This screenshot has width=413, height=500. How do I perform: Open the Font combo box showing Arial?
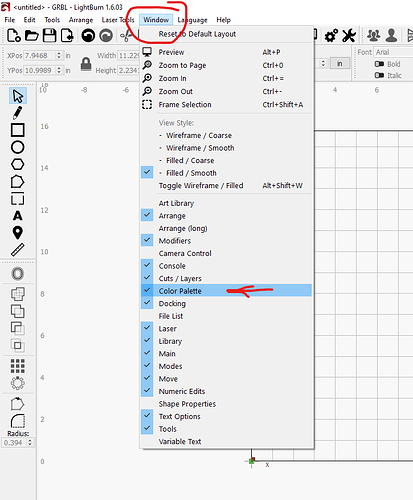pos(394,52)
